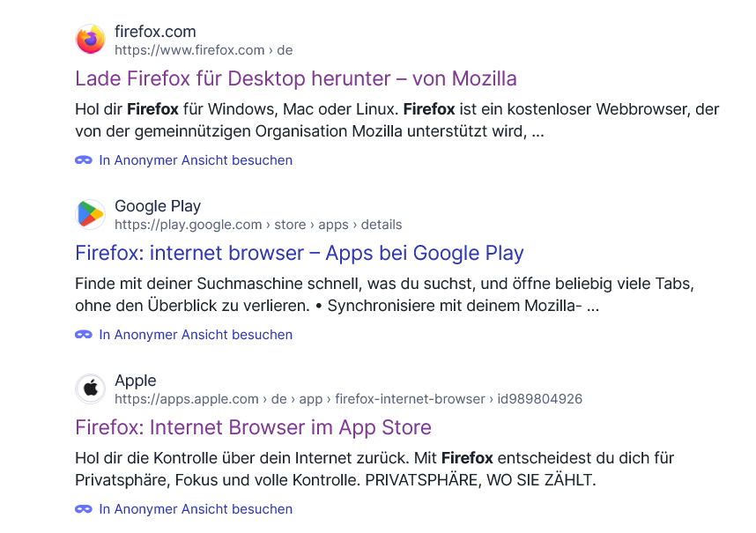Screen dimensions: 756x533
Task: Visit the Apple result in Anonymer Ansicht
Action: (195, 509)
